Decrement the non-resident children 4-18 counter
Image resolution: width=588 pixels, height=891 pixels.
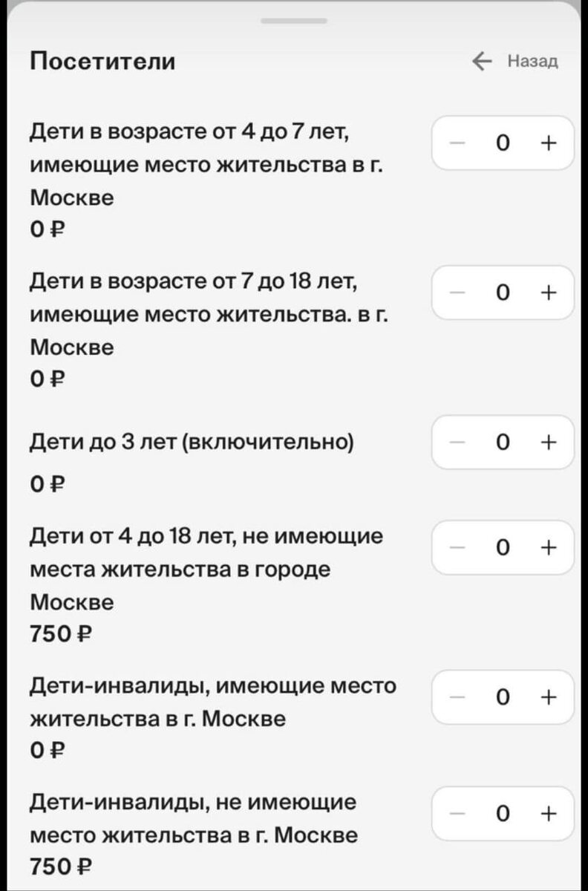coord(457,547)
